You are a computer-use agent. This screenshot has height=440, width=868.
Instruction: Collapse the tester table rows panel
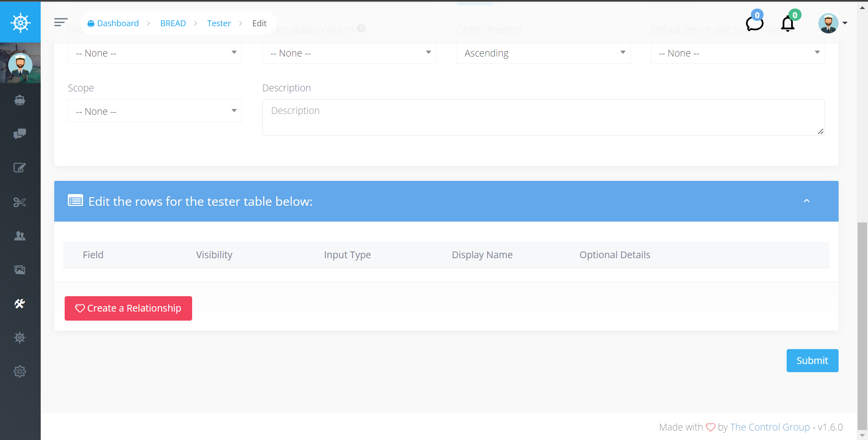[807, 201]
